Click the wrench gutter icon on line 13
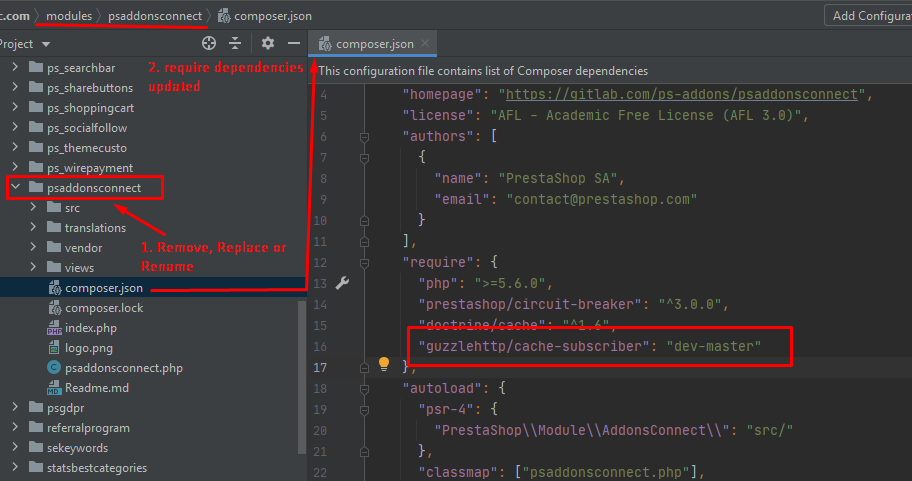The height and width of the screenshot is (481, 912). point(342,283)
